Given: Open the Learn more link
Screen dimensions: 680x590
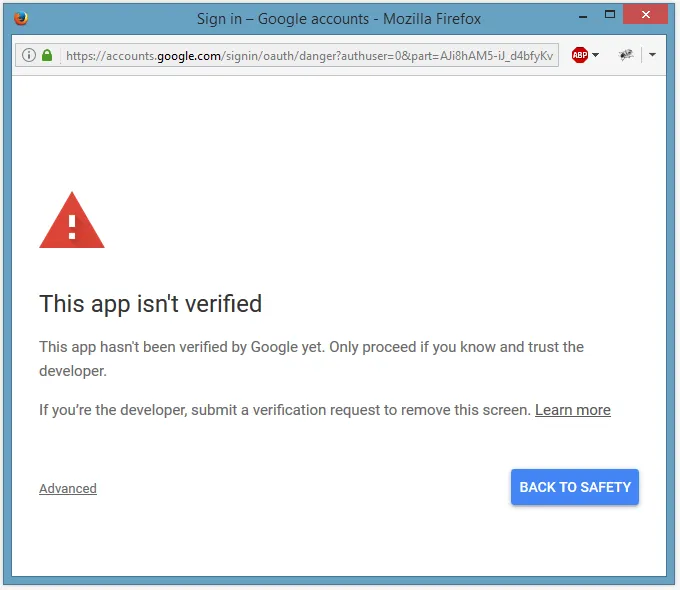Looking at the screenshot, I should [x=572, y=410].
